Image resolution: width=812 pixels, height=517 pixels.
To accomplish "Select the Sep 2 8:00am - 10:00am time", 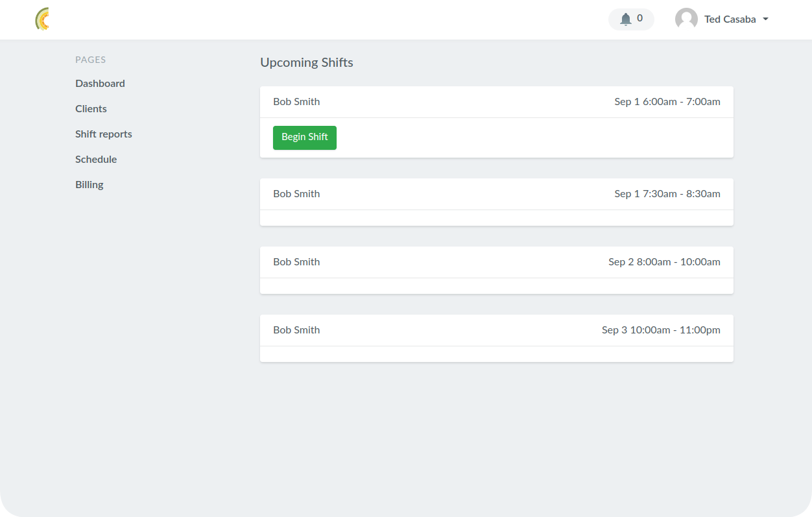I will pyautogui.click(x=664, y=262).
